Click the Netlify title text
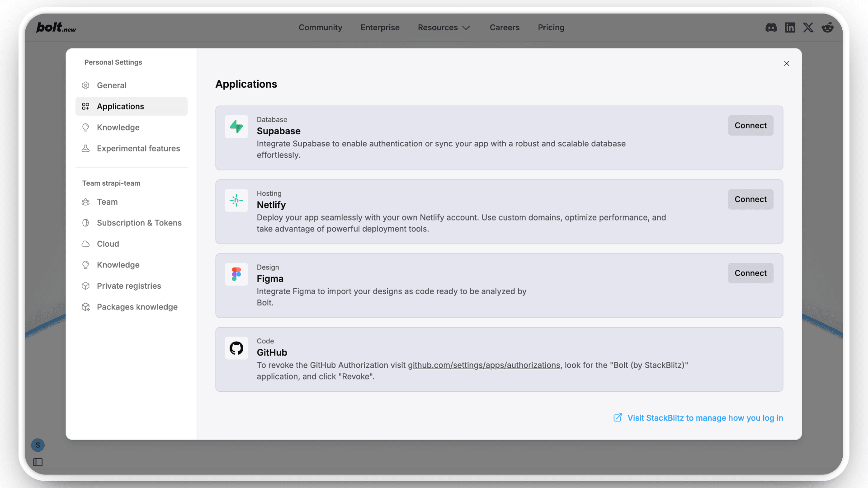Image resolution: width=868 pixels, height=488 pixels. click(271, 205)
